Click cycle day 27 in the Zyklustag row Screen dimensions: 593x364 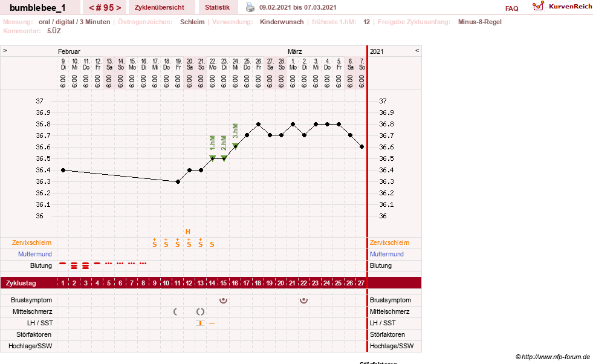coord(361,283)
